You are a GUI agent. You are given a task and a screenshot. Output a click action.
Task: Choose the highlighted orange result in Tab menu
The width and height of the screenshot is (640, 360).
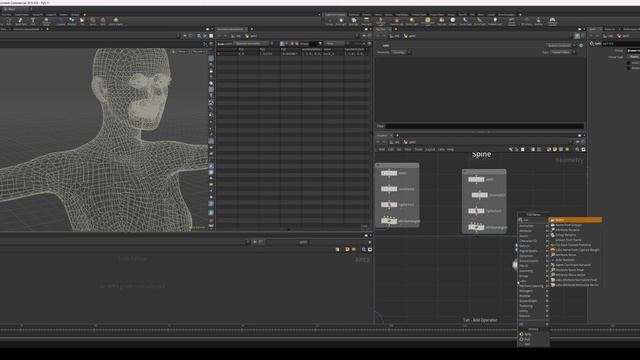(576, 220)
